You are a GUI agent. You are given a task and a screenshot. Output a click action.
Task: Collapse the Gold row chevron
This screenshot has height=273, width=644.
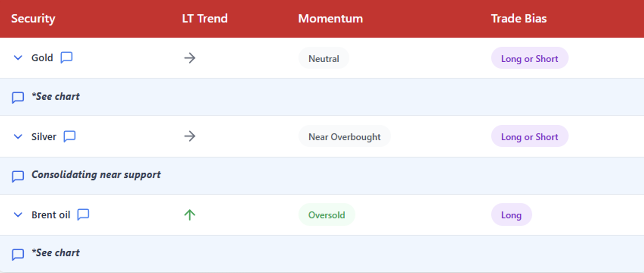(x=18, y=58)
